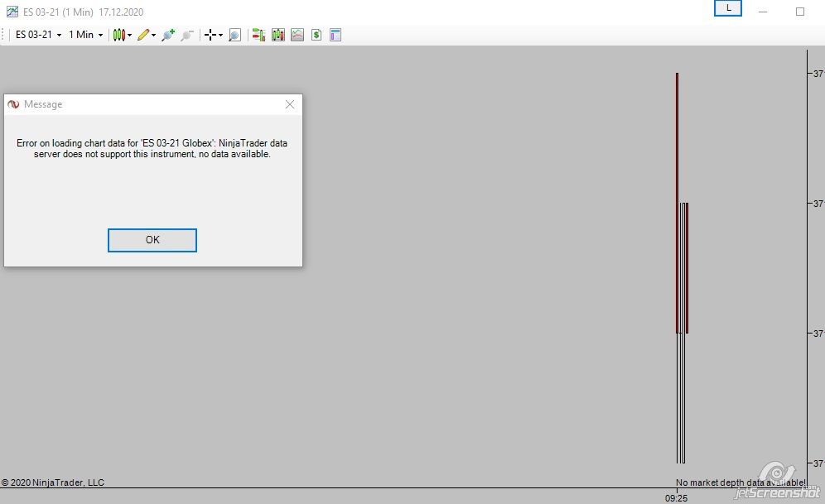Minimize the chart window
The image size is (825, 504).
click(x=762, y=12)
